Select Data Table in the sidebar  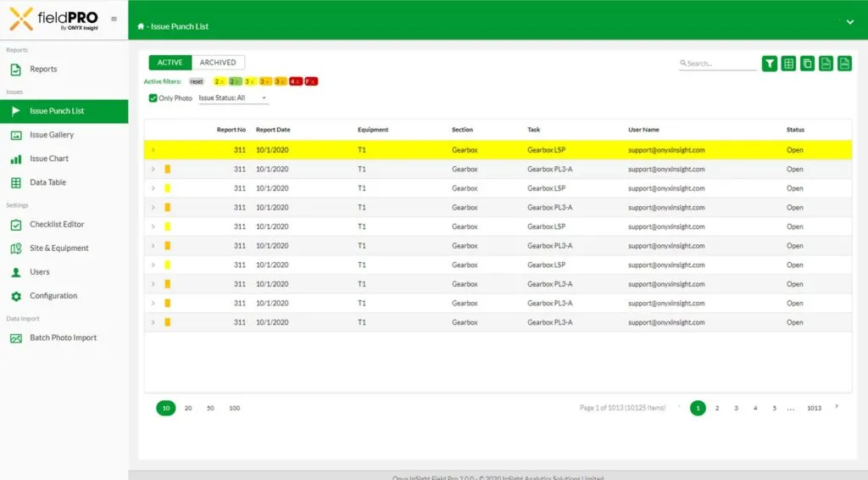point(47,182)
